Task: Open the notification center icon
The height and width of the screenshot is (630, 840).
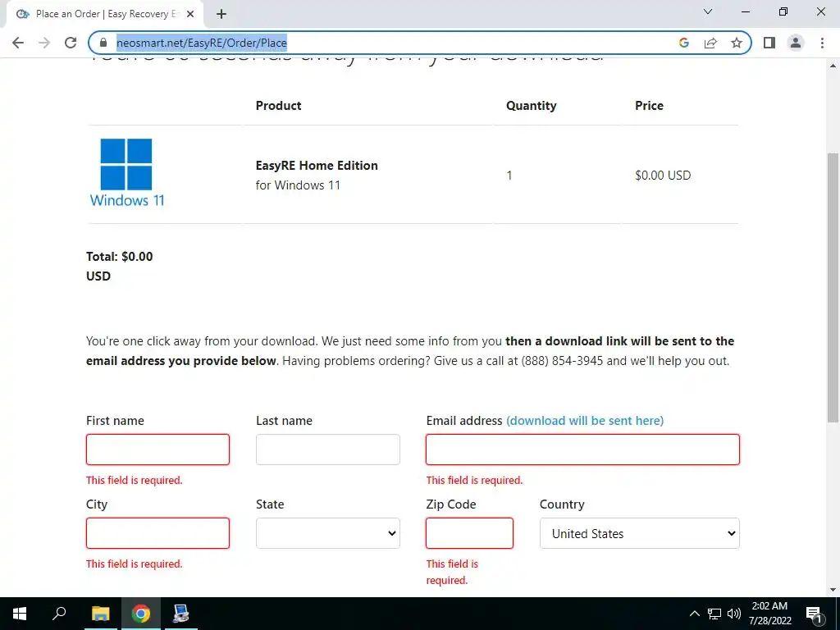Action: coord(814,614)
